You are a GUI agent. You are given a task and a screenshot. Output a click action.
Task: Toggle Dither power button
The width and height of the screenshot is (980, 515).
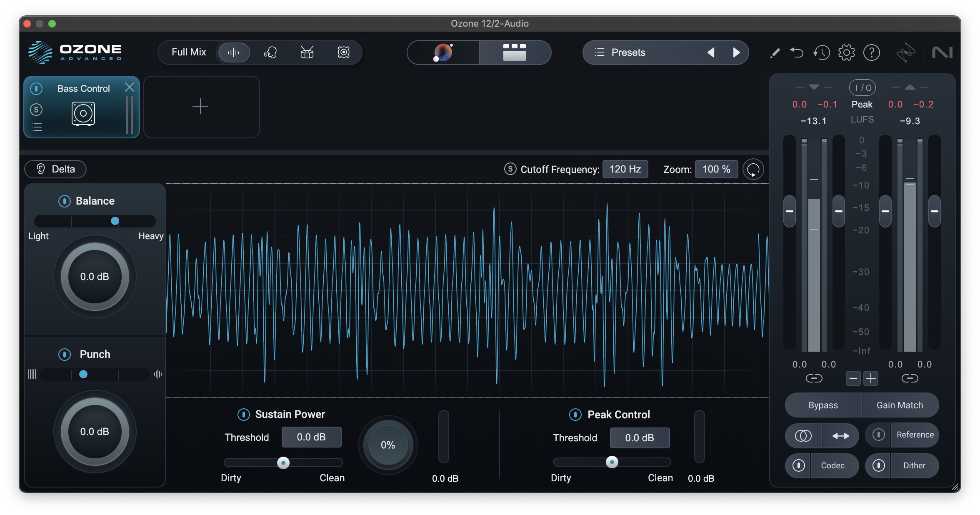point(878,465)
